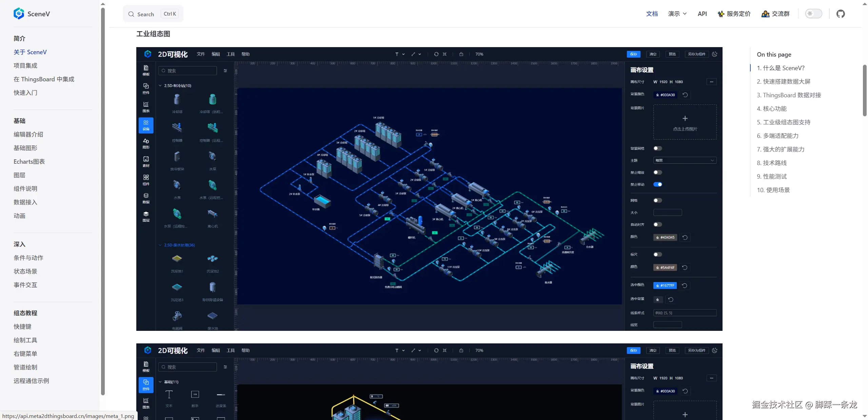Go to 快速入门 in sidebar

(25, 93)
